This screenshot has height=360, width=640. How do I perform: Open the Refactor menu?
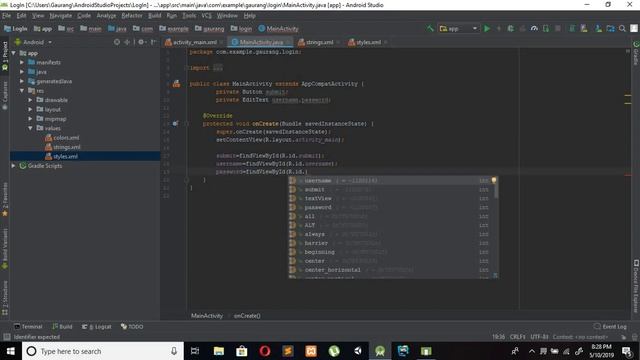(x=132, y=16)
